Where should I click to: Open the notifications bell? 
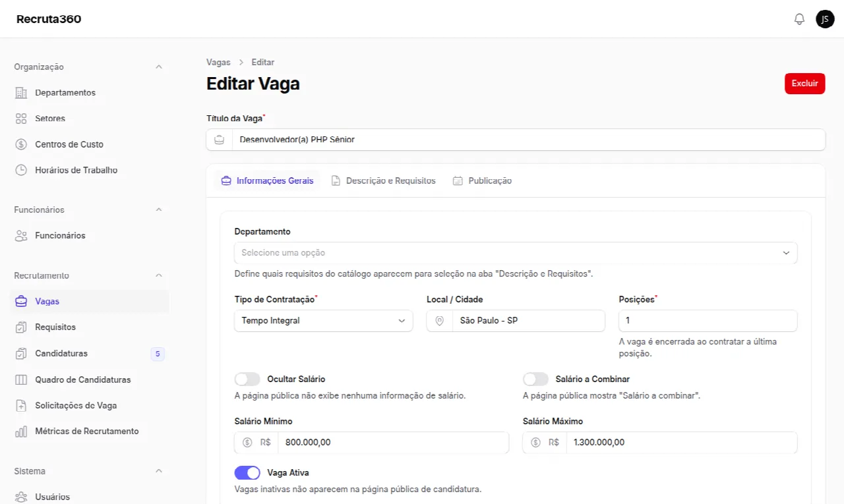pos(799,19)
